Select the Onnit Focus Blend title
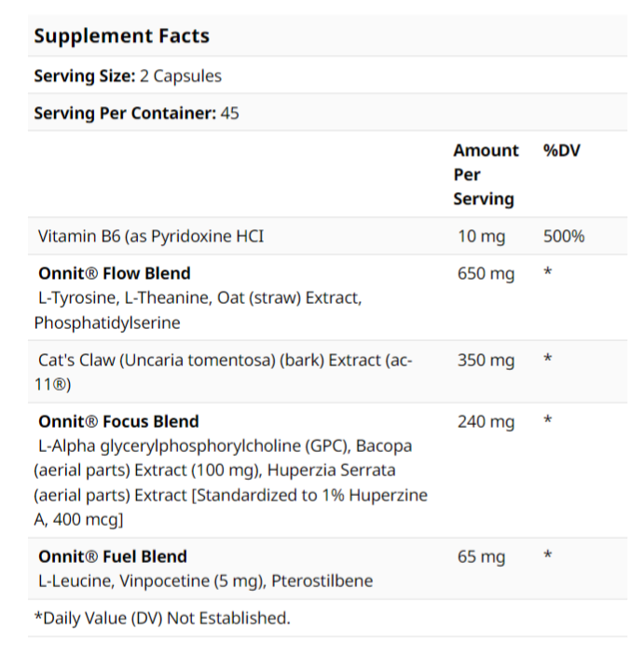Viewport: 644px width, 657px height. click(x=118, y=421)
